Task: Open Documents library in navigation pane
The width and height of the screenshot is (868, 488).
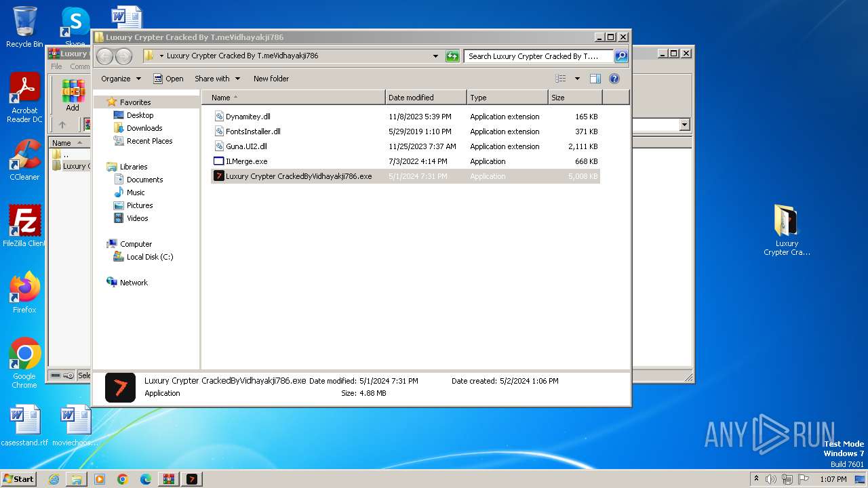Action: (x=144, y=180)
